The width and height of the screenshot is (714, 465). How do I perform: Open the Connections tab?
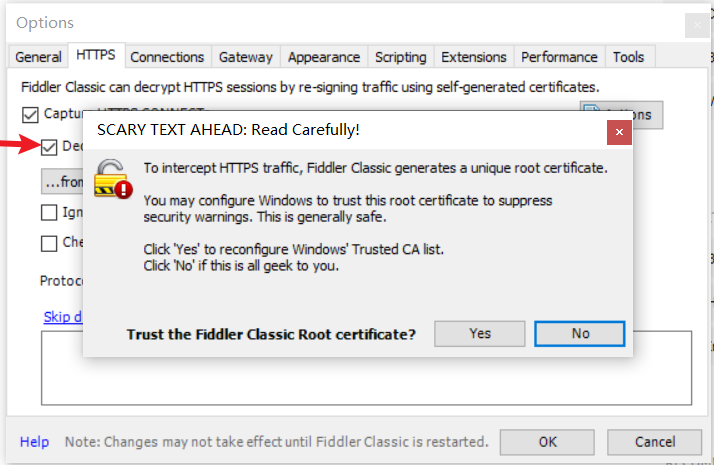coord(167,57)
